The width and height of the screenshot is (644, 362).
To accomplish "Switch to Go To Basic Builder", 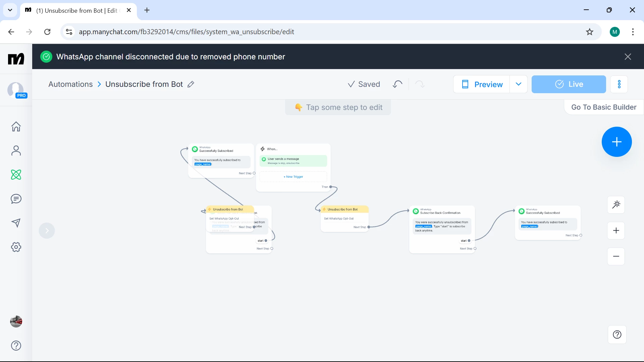I will (604, 107).
